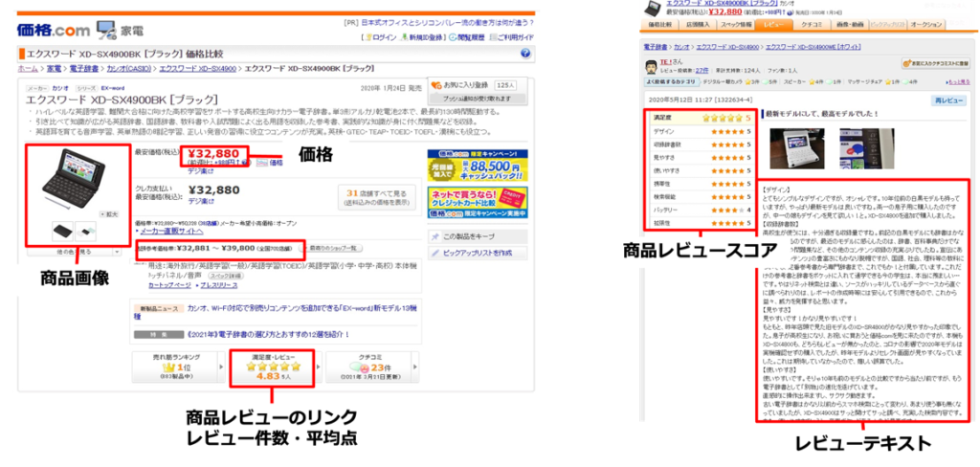Open 満足度・レビュー 4.83 panel
Screen dimensions: 980x467
click(273, 367)
